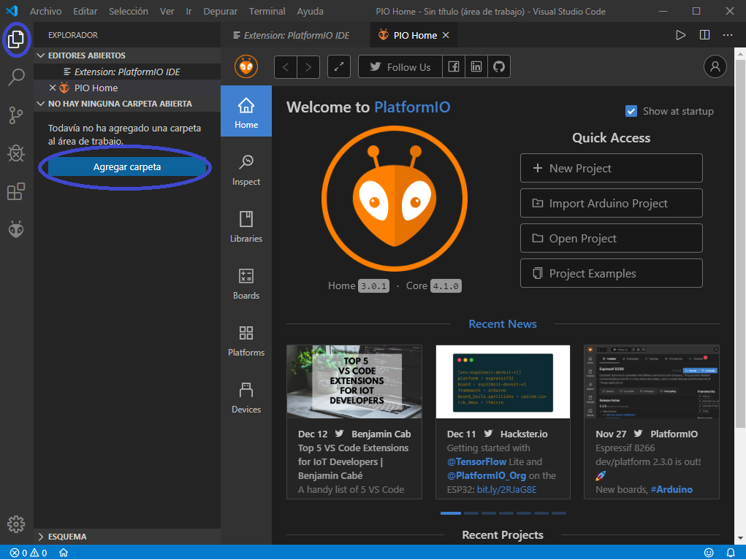
Task: Open the Extensions view icon
Action: [16, 191]
